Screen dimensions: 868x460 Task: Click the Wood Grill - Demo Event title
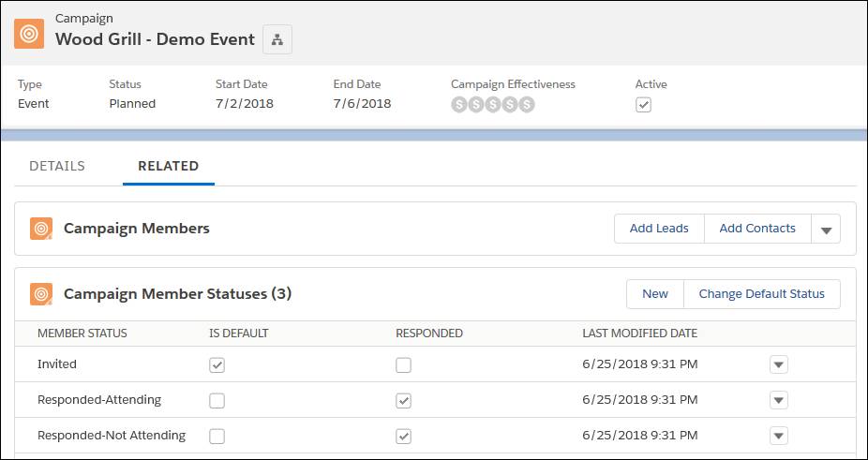coord(155,39)
